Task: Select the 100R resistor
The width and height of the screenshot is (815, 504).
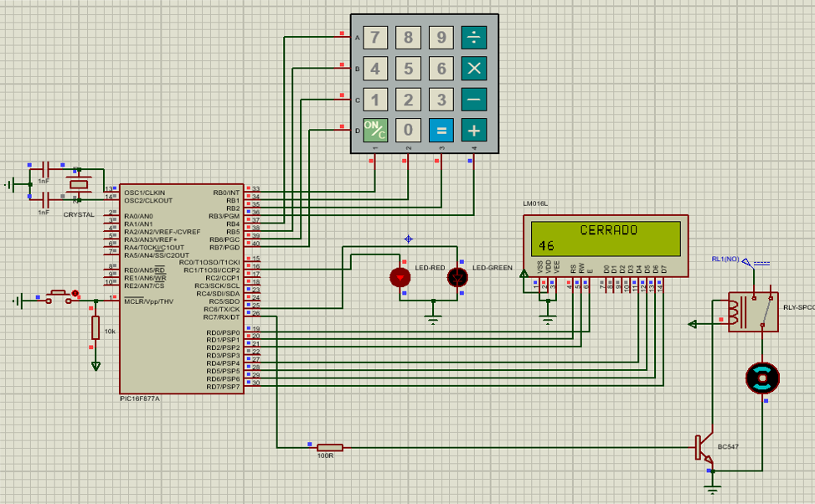Action: (329, 447)
